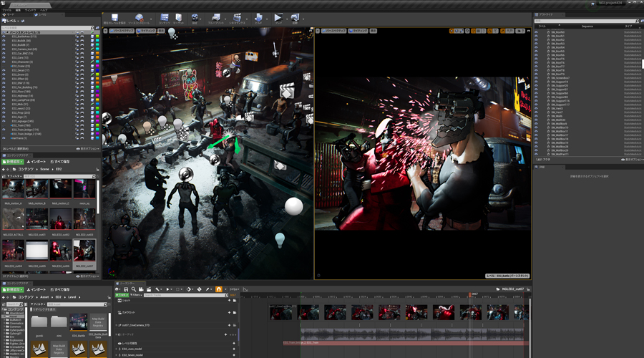Toggle angle snap in right viewport toolbar
Viewport: 644px width, 358px height.
pos(490,31)
